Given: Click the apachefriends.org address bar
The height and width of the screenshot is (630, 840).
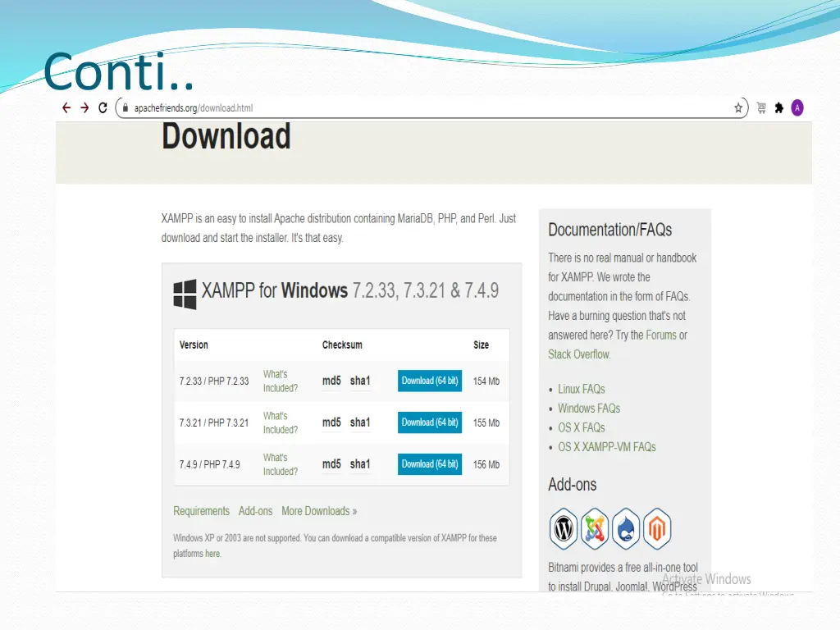Looking at the screenshot, I should click(431, 107).
